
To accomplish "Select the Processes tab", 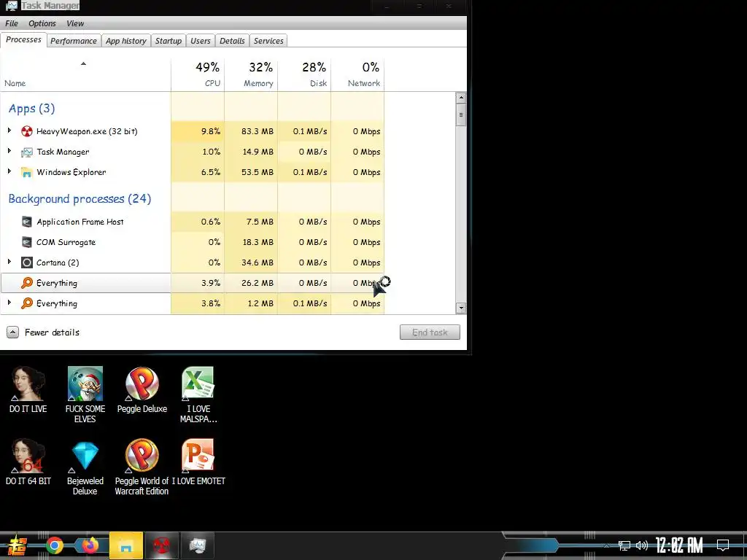I will 23,40.
